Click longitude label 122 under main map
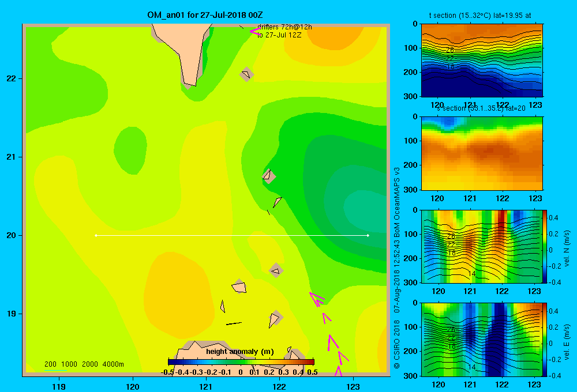 pyautogui.click(x=279, y=386)
